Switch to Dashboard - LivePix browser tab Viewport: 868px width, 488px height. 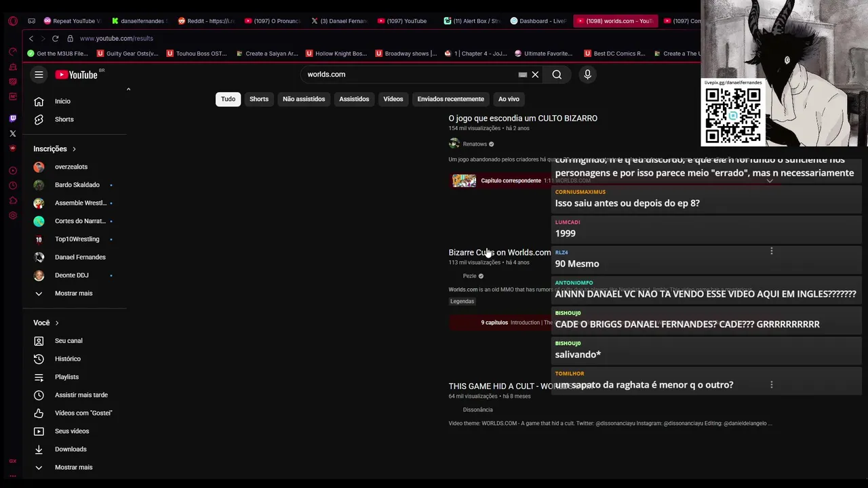click(x=538, y=21)
